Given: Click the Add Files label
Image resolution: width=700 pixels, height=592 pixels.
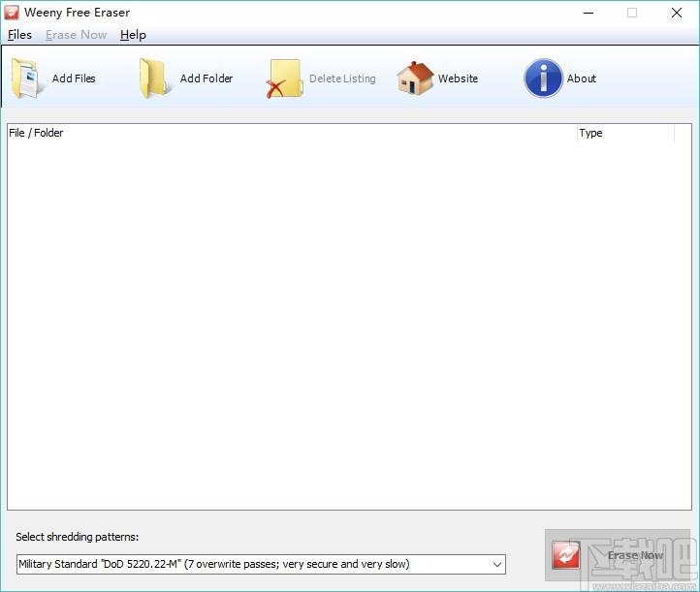Looking at the screenshot, I should pyautogui.click(x=74, y=78).
